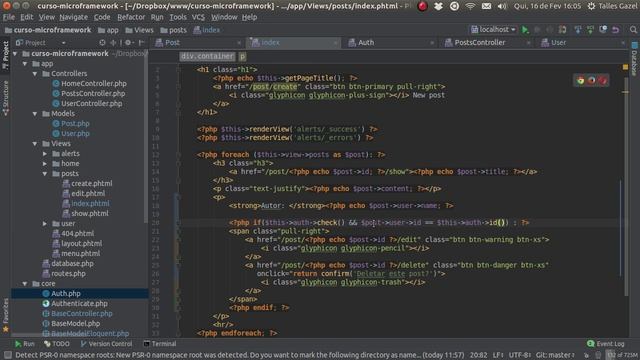Click the Debug icon in the toolbar
Screen dimensions: 640x360
coord(538,30)
